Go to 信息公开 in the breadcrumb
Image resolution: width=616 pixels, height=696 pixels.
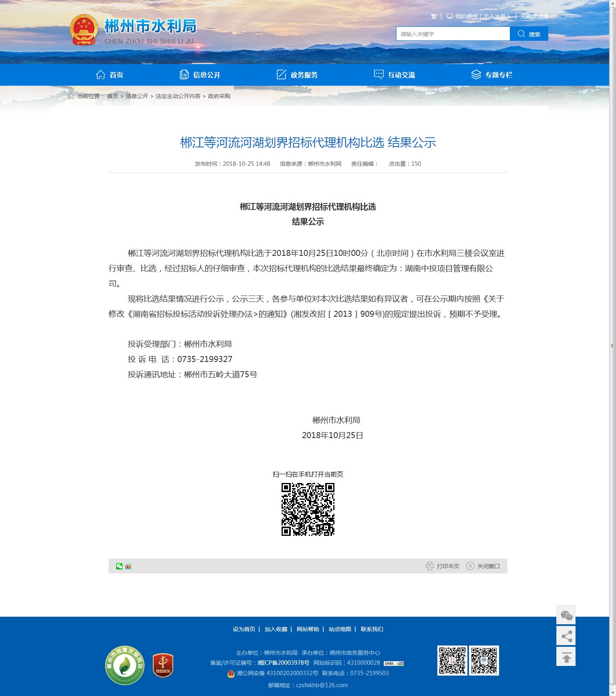coord(137,96)
